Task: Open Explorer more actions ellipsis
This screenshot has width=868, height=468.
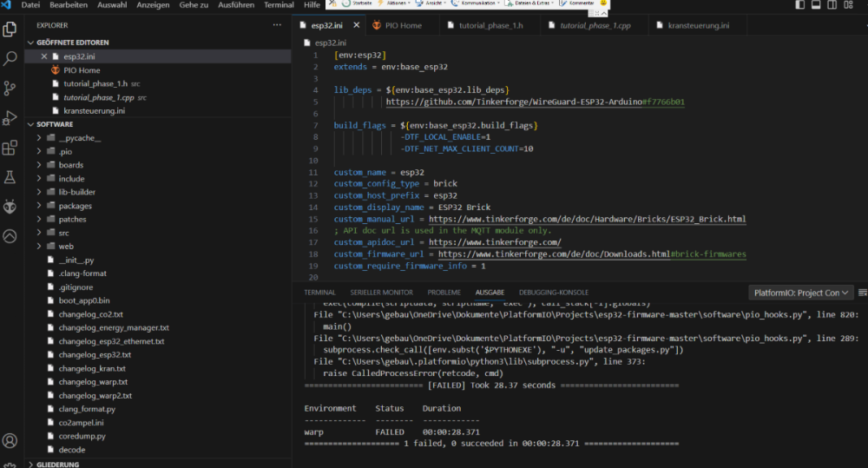Action: (277, 25)
